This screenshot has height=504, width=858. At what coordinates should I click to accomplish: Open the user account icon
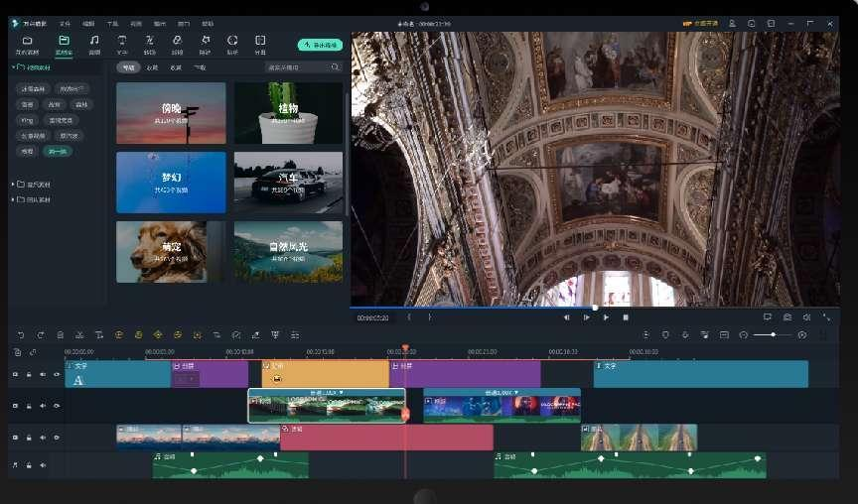733,23
